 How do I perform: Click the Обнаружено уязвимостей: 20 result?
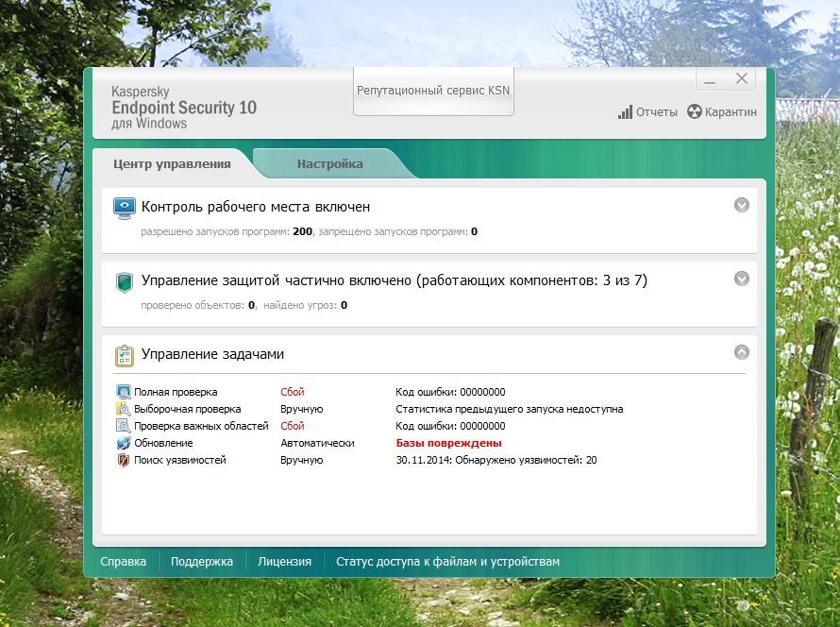(526, 460)
